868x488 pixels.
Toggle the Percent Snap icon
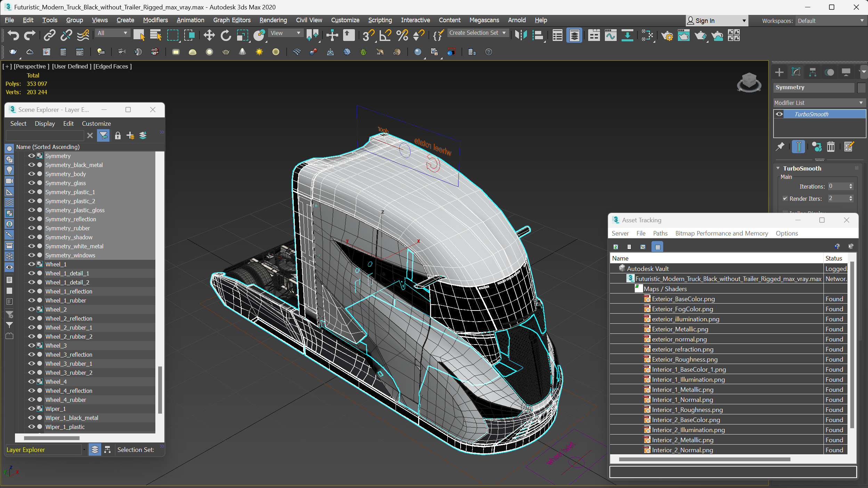point(402,35)
